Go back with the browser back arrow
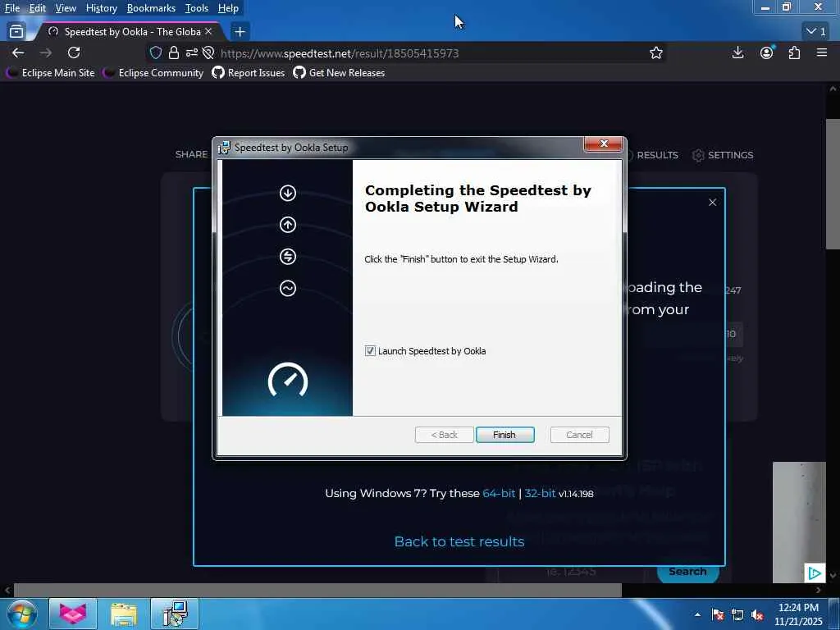This screenshot has height=630, width=840. coord(18,52)
